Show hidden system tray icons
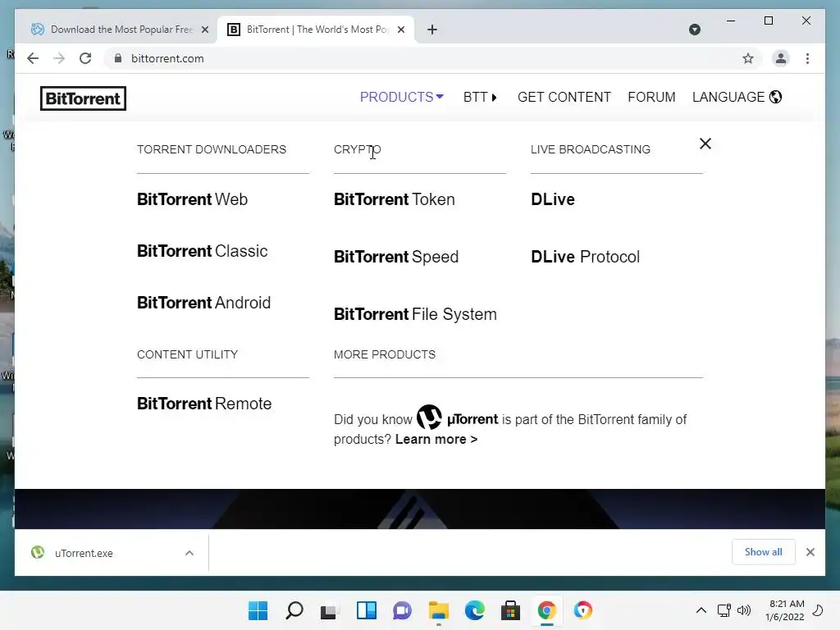Screen dimensions: 840x630 tap(701, 610)
